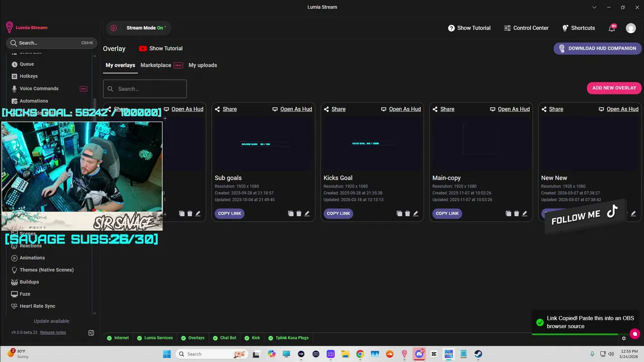Open Themes (Native Scenes)

tap(46, 270)
